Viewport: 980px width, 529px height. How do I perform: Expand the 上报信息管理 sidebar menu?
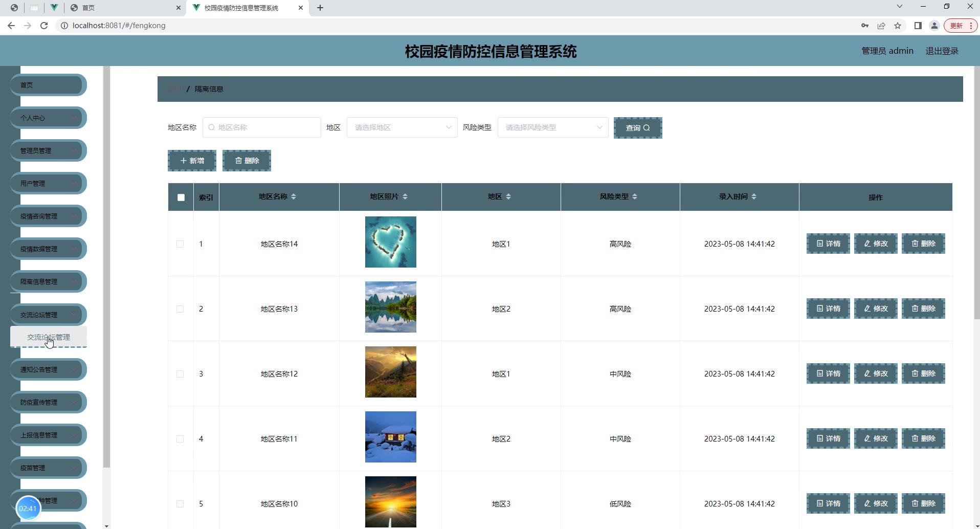48,435
